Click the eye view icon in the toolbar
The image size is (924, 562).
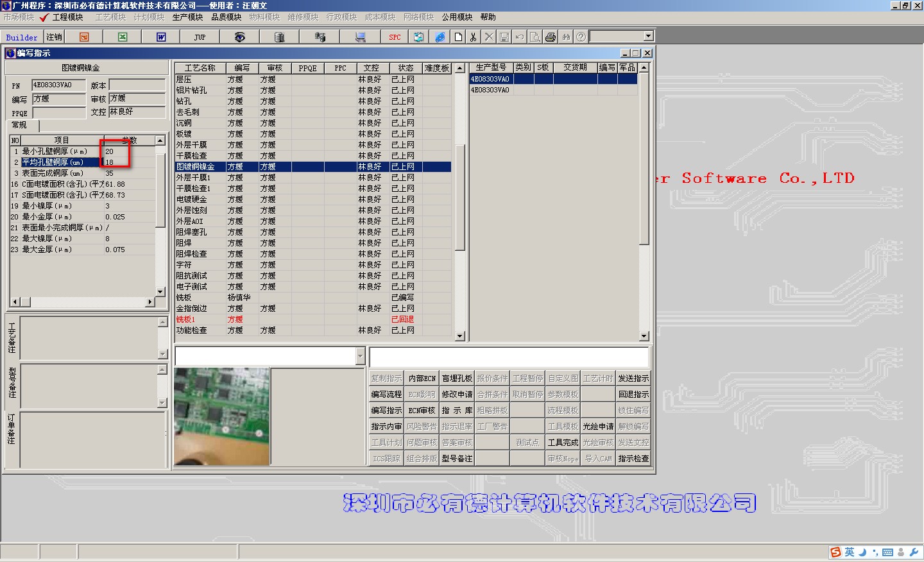point(239,37)
